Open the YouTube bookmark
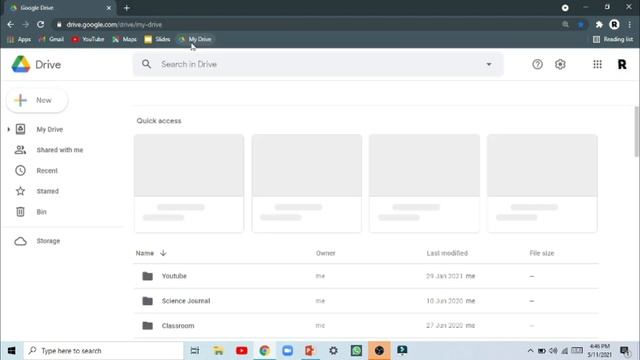Image resolution: width=640 pixels, height=360 pixels. pos(88,39)
